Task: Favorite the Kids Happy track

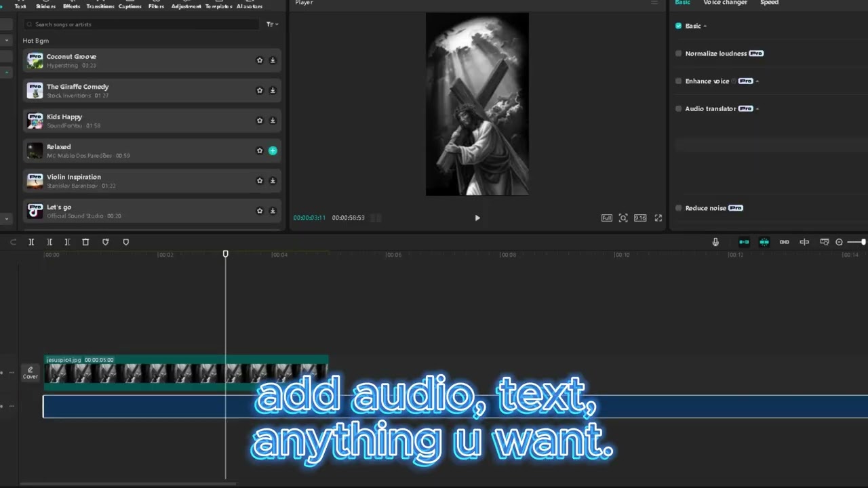Action: tap(259, 121)
